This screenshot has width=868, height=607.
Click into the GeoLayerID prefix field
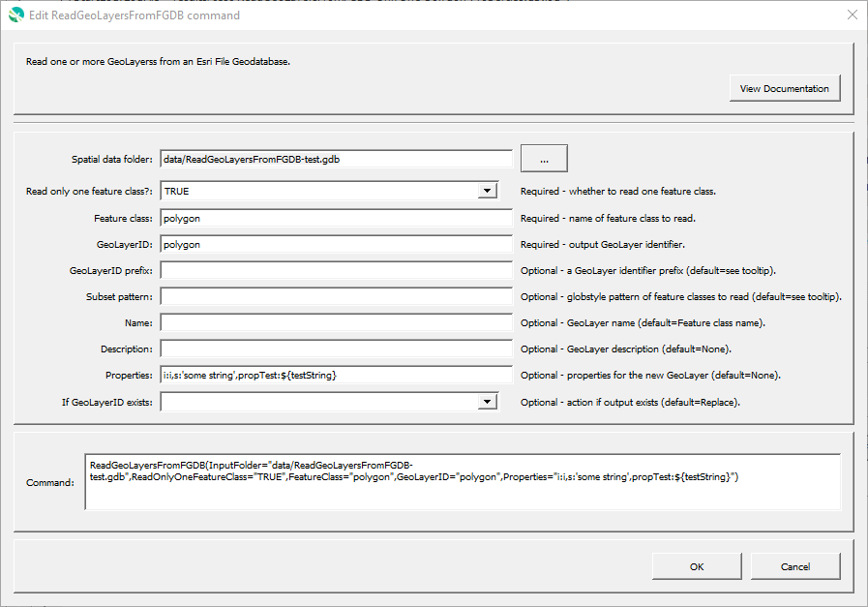coord(337,270)
